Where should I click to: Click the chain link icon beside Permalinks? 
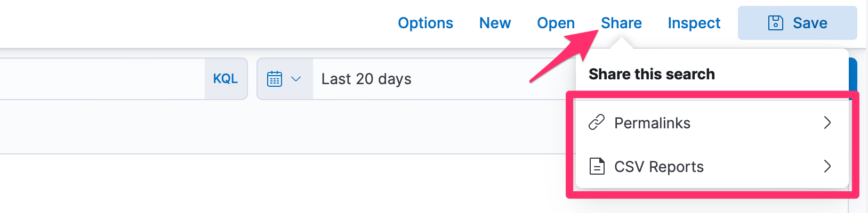[597, 122]
